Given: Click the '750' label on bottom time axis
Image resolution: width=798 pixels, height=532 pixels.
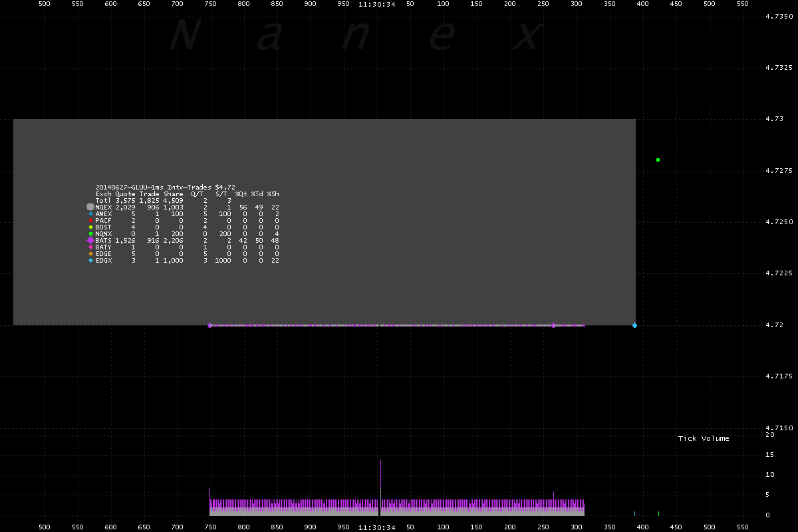Looking at the screenshot, I should point(210,527).
